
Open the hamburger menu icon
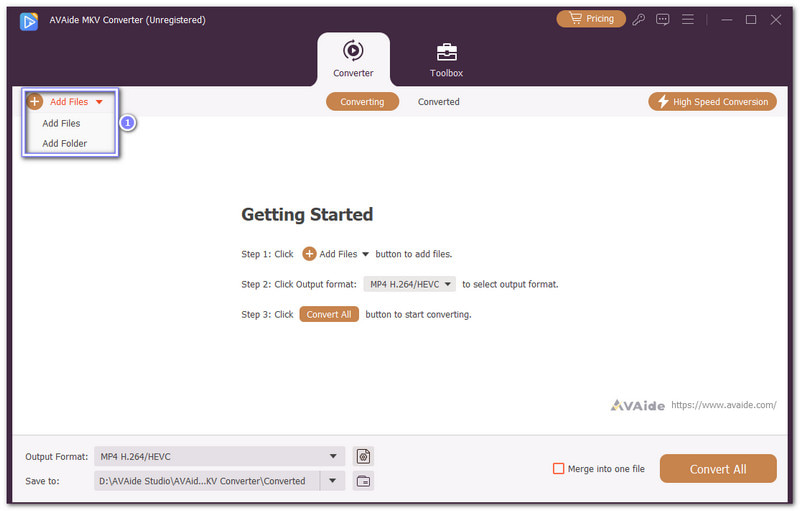tap(688, 19)
